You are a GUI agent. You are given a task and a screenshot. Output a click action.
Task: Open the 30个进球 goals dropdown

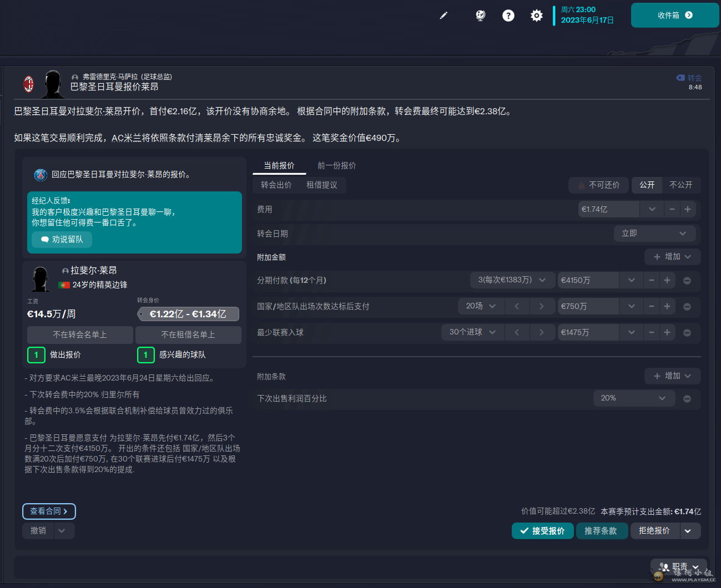pyautogui.click(x=472, y=332)
